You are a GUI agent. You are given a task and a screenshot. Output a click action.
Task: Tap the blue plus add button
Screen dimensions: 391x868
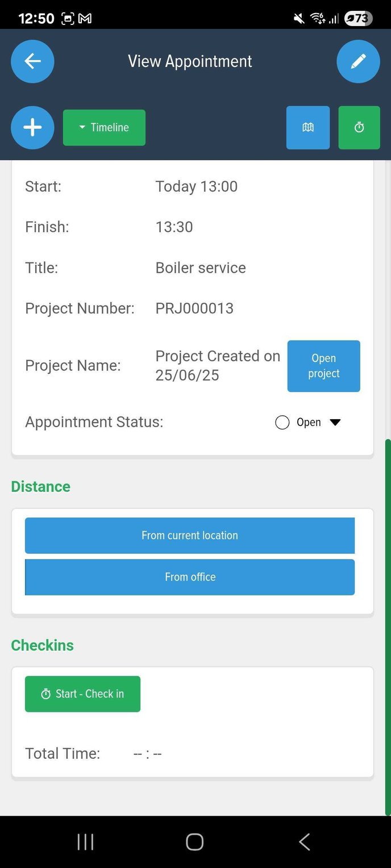[x=32, y=128]
